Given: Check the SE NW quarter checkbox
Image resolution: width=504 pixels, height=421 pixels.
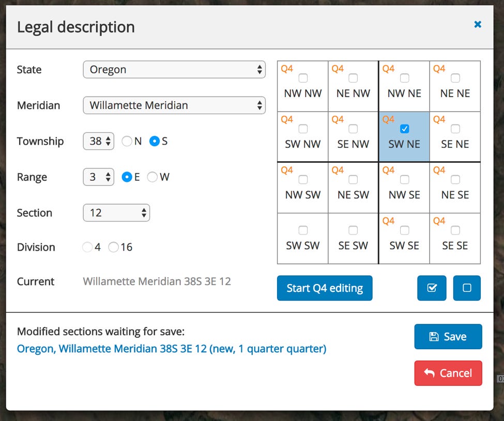Looking at the screenshot, I should click(353, 129).
